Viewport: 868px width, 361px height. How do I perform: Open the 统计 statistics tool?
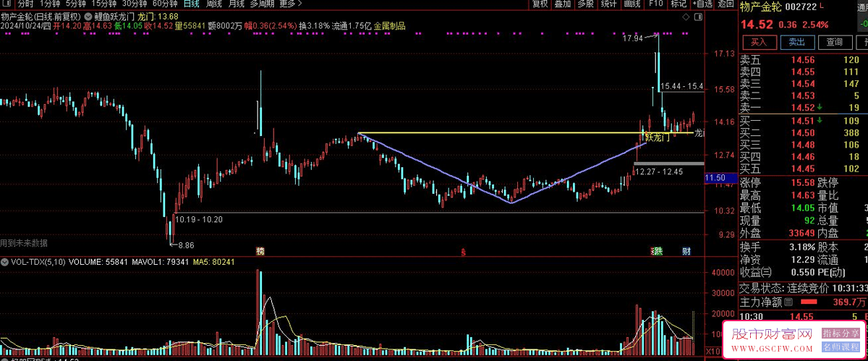[609, 4]
